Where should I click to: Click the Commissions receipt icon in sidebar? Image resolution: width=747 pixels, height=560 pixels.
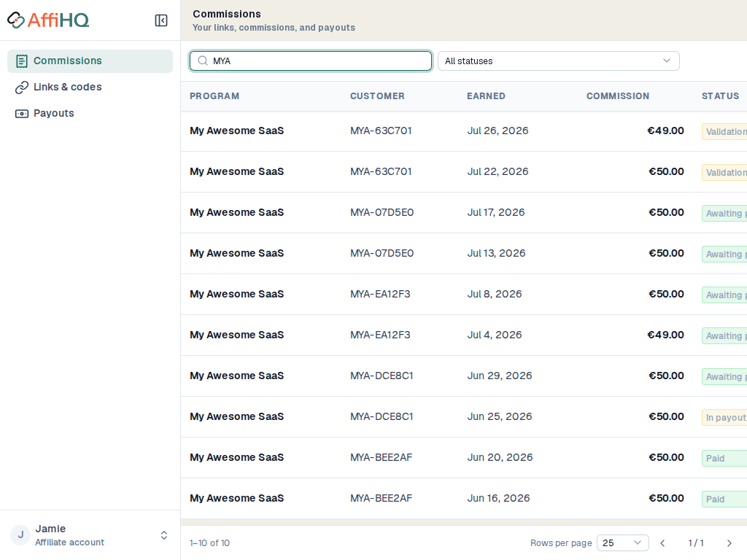coord(21,61)
